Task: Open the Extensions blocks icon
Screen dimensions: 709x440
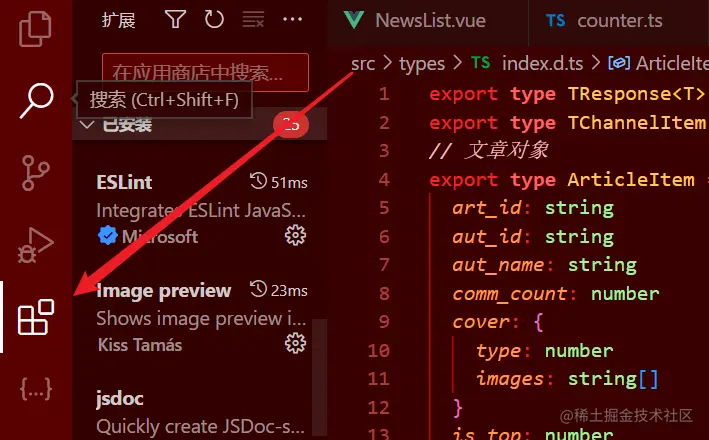Action: (36, 317)
